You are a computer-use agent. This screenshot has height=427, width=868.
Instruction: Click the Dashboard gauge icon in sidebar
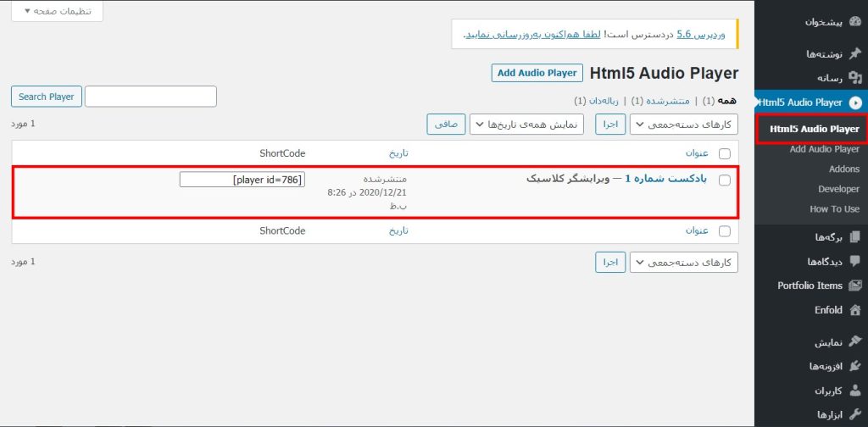(x=855, y=22)
